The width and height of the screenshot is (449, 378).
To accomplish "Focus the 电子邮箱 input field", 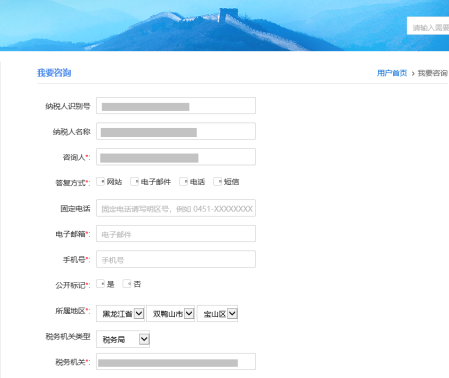I will 176,234.
